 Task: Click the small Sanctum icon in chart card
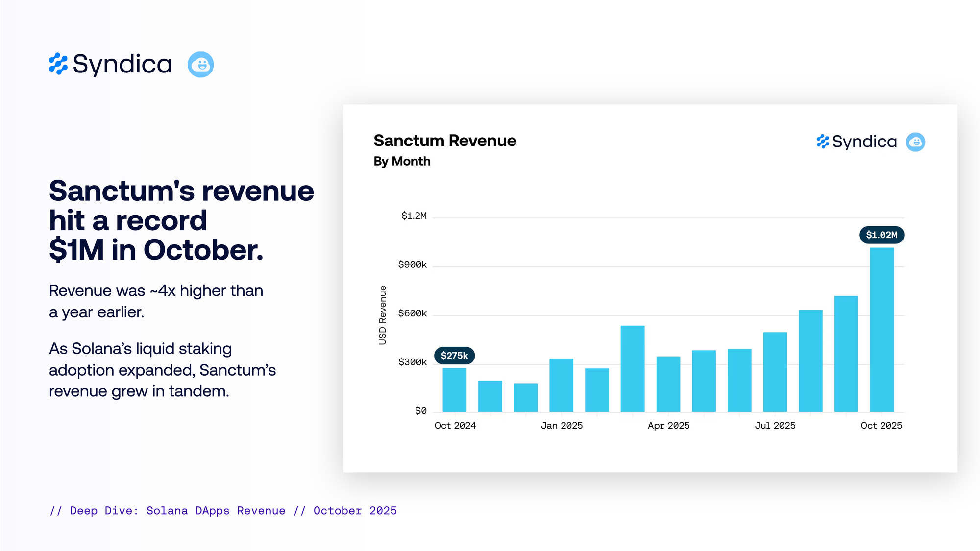point(915,142)
